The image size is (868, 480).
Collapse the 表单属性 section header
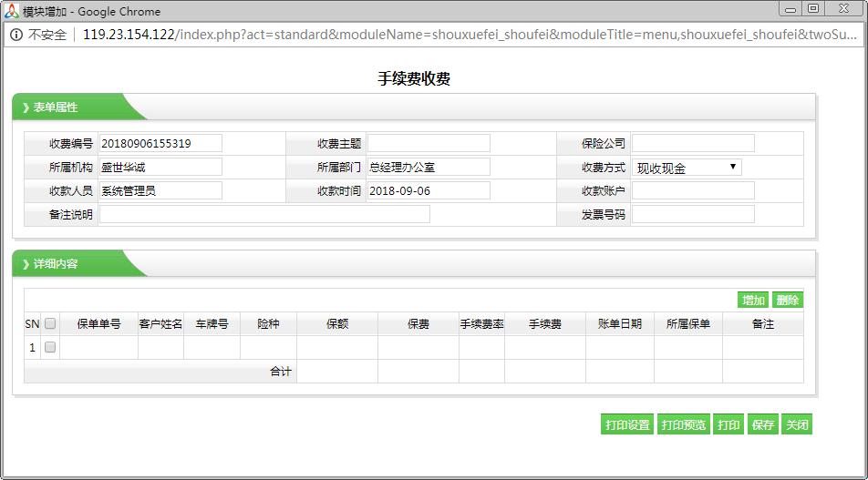click(x=55, y=107)
